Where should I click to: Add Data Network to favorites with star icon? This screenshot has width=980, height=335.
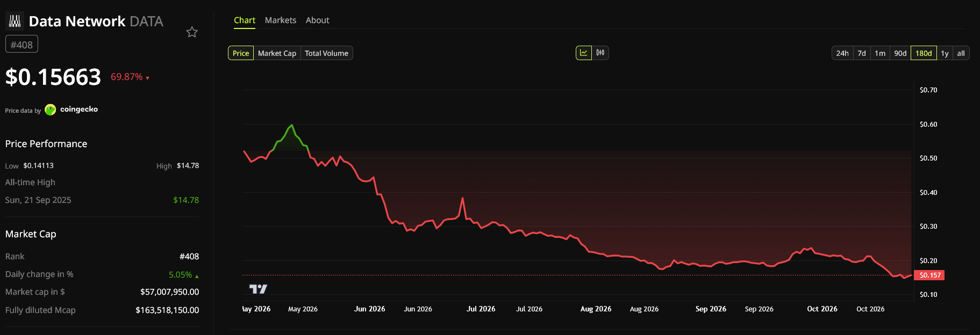[192, 32]
